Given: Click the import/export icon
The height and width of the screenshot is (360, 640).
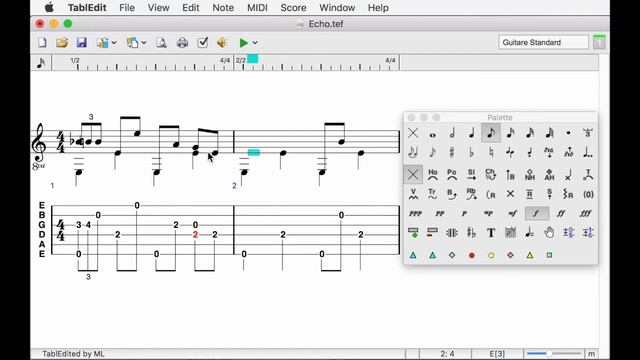Looking at the screenshot, I should pyautogui.click(x=102, y=42).
